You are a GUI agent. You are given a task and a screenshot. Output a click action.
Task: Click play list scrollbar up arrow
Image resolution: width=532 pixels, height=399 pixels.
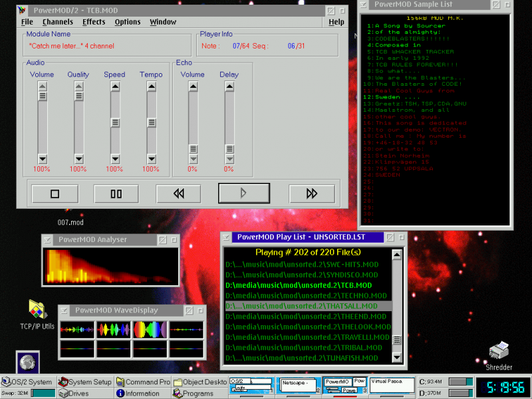tap(397, 255)
